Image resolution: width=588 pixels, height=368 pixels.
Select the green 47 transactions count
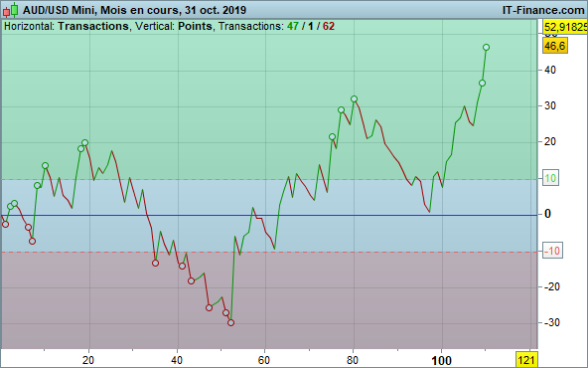pos(293,26)
